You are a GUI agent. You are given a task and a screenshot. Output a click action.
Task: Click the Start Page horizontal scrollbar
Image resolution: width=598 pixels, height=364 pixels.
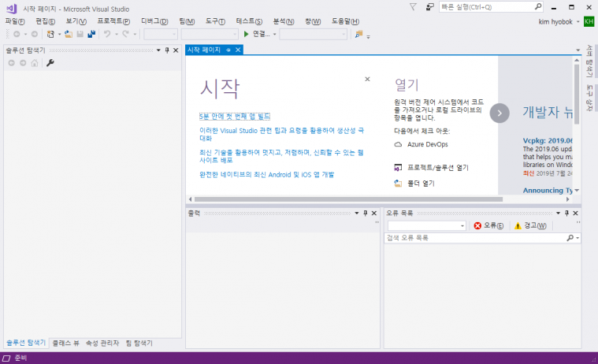click(x=348, y=199)
